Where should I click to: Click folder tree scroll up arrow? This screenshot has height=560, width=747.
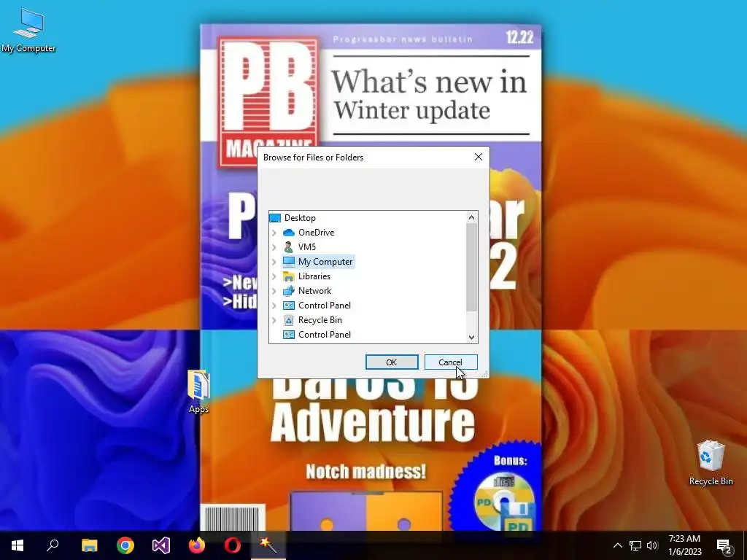(x=472, y=217)
